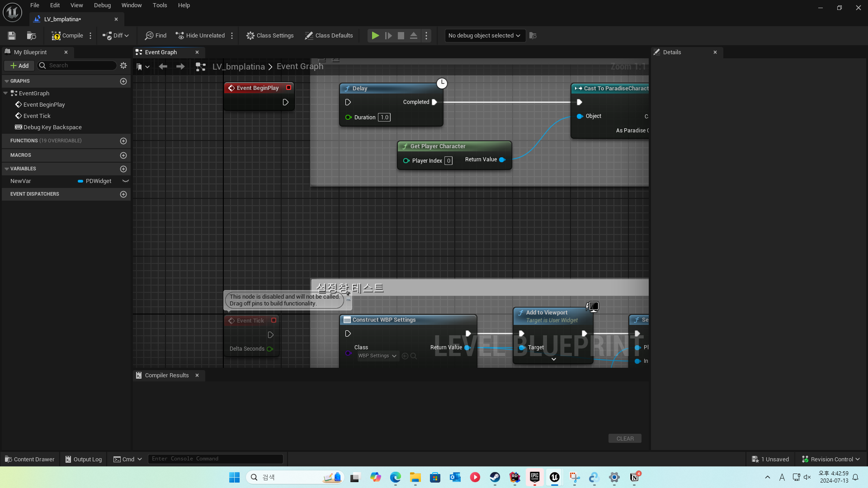Viewport: 868px width, 488px height.
Task: Expand Add to Viewport node advanced pins
Action: (554, 360)
